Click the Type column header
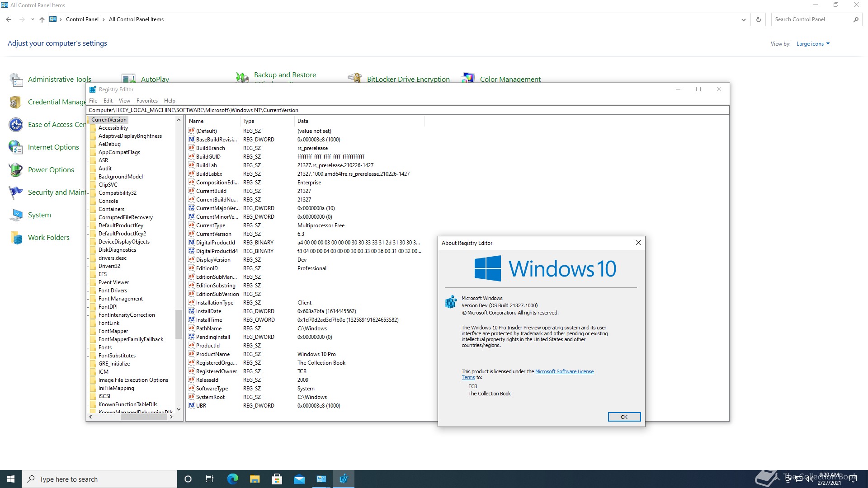 (x=267, y=121)
